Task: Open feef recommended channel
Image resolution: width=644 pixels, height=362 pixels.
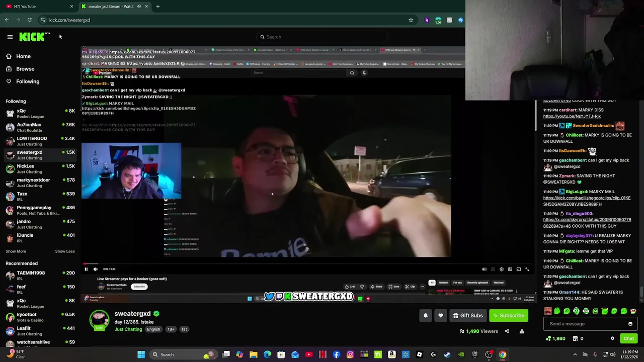Action: pos(40,290)
